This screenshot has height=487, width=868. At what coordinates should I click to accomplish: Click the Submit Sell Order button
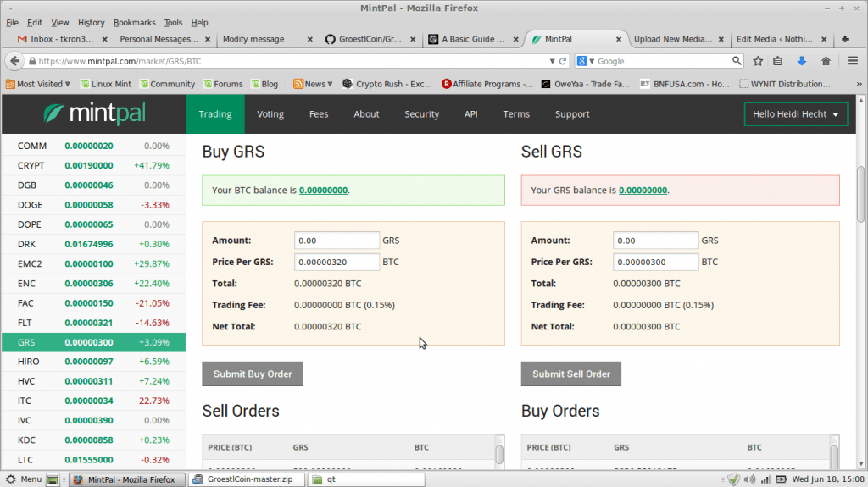(571, 374)
